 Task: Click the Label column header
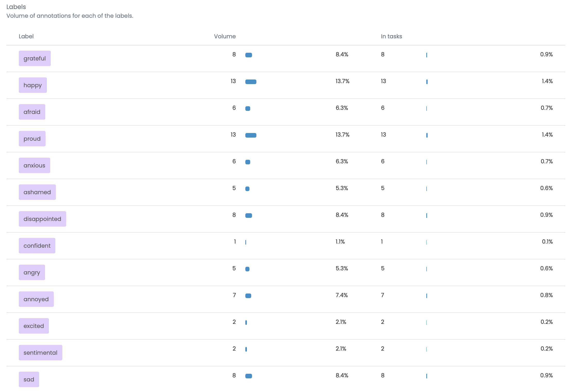pos(26,36)
